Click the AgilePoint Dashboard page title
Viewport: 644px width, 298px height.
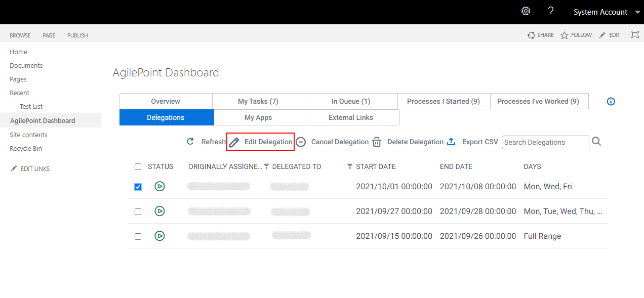(x=166, y=72)
